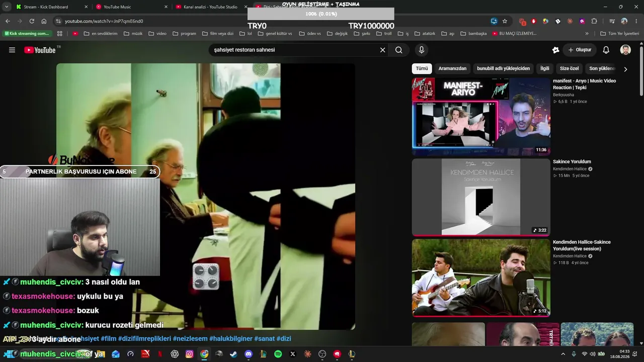Screen dimensions: 644x362
Task: Select the İlgili filter chip
Action: click(545, 68)
